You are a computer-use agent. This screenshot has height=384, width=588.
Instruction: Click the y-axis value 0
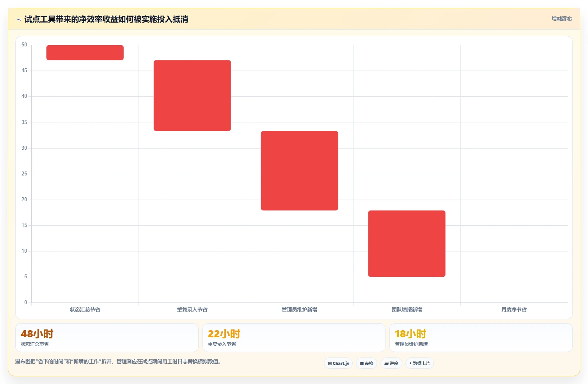coord(26,303)
